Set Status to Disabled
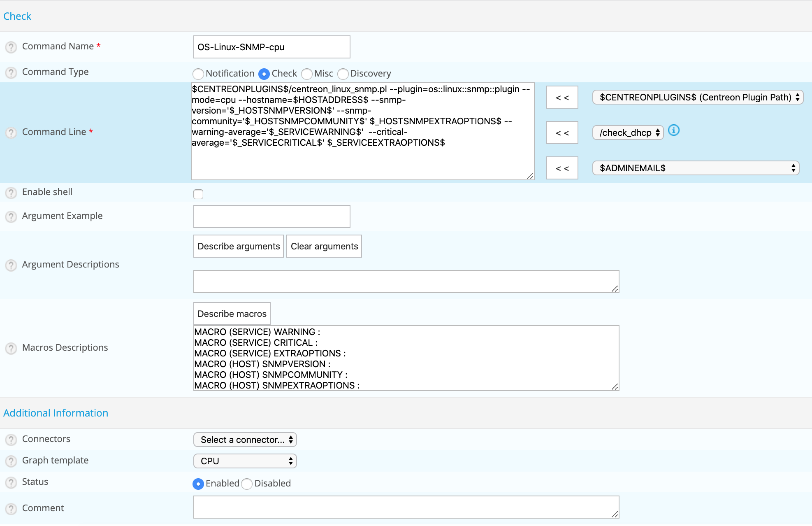Viewport: 812px width, 526px height. tap(247, 484)
